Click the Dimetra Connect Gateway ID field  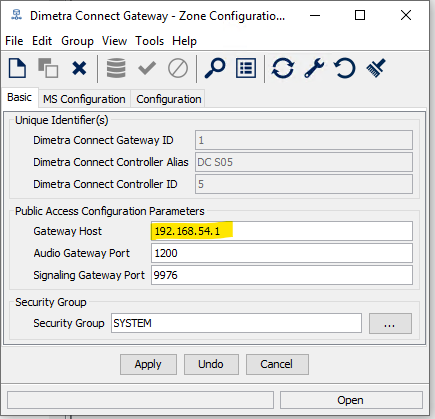304,140
